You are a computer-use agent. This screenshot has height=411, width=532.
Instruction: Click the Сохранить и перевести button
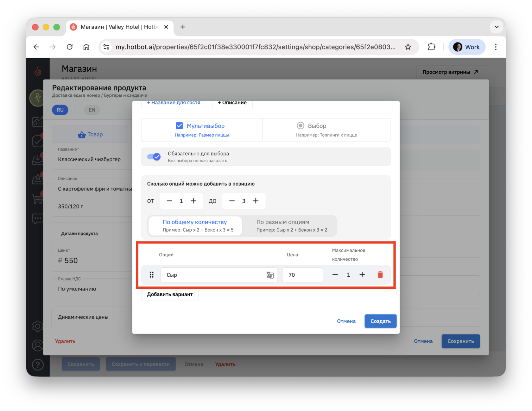141,364
